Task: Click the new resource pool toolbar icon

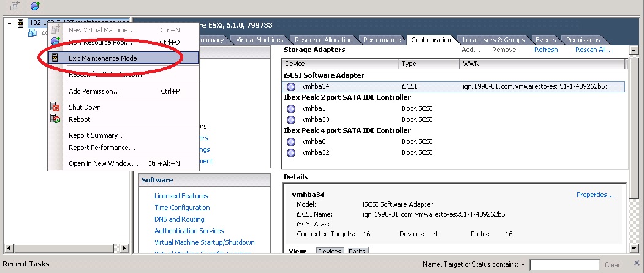Action: [35, 6]
